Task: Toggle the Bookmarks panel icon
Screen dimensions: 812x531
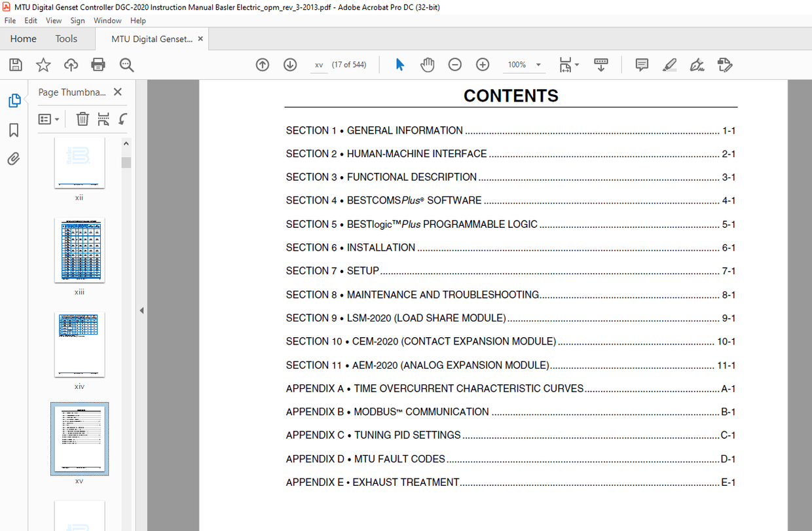Action: coord(14,130)
